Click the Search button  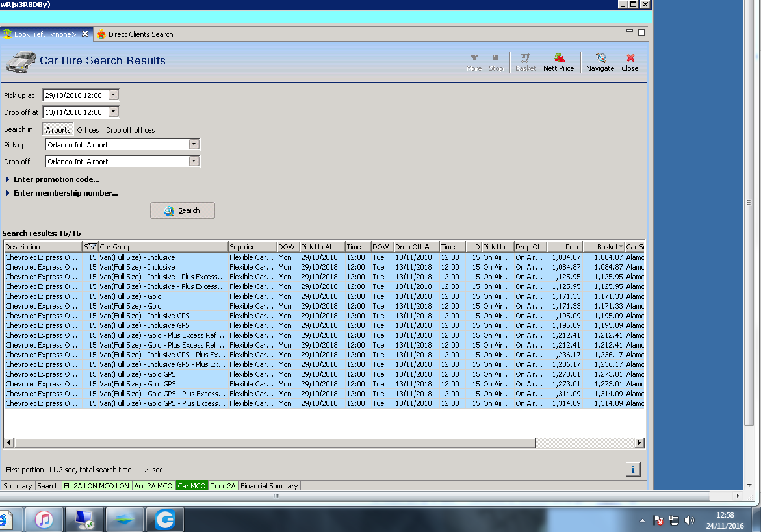pyautogui.click(x=183, y=210)
